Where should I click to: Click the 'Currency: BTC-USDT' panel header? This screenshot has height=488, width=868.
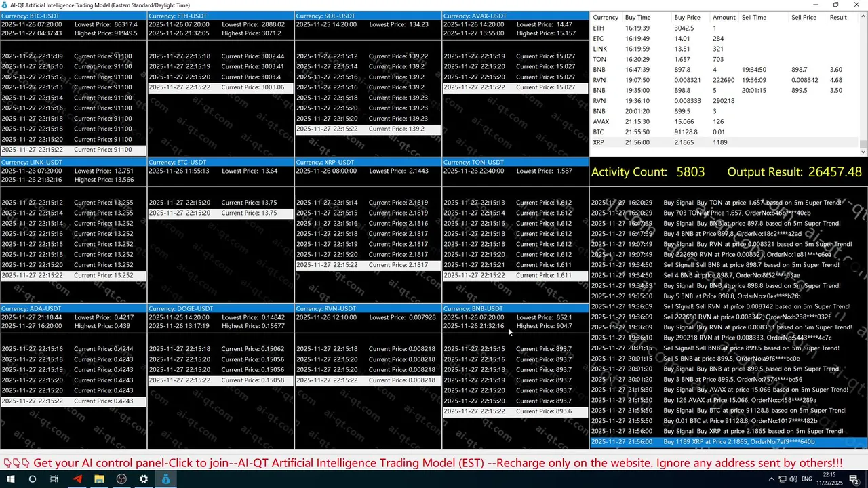point(73,16)
